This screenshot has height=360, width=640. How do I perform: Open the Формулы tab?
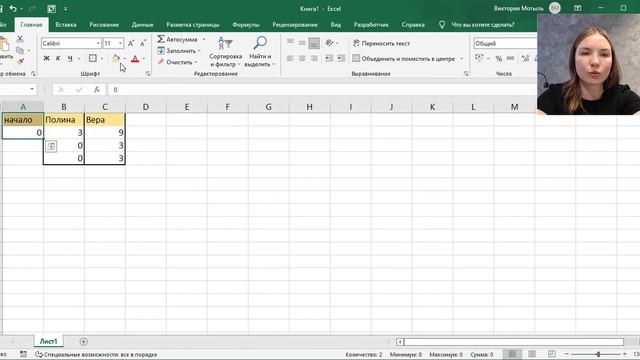246,25
